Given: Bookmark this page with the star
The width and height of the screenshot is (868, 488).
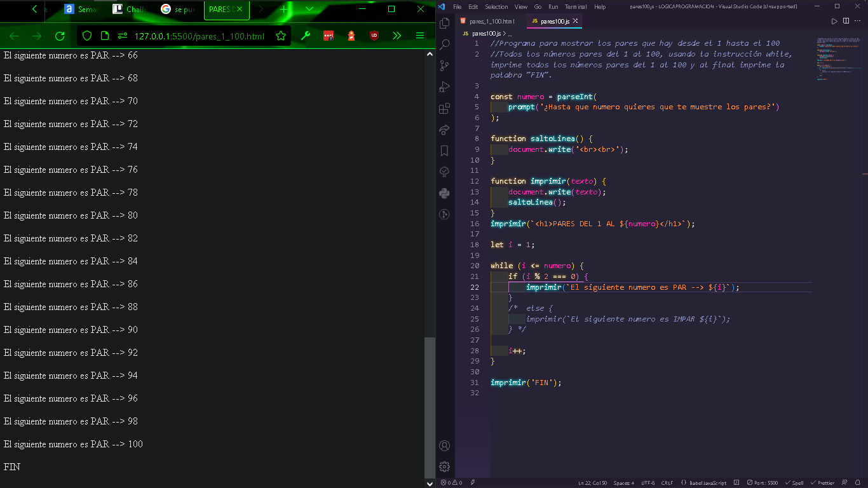Looking at the screenshot, I should click(x=281, y=36).
